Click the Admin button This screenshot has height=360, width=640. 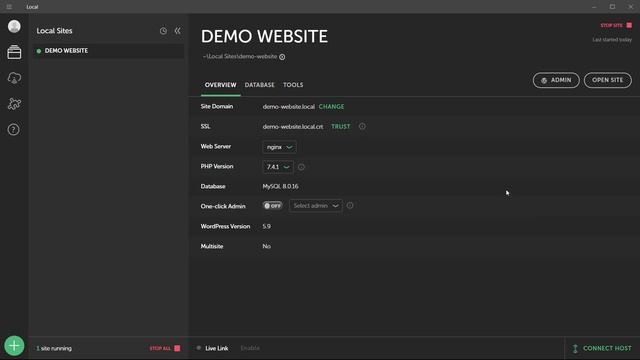(x=556, y=80)
